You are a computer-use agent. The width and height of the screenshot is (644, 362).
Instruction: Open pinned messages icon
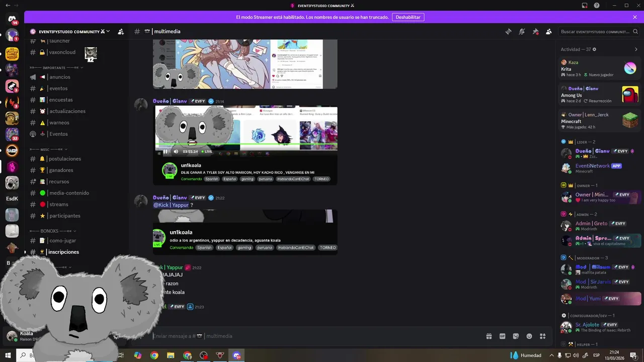(x=535, y=32)
